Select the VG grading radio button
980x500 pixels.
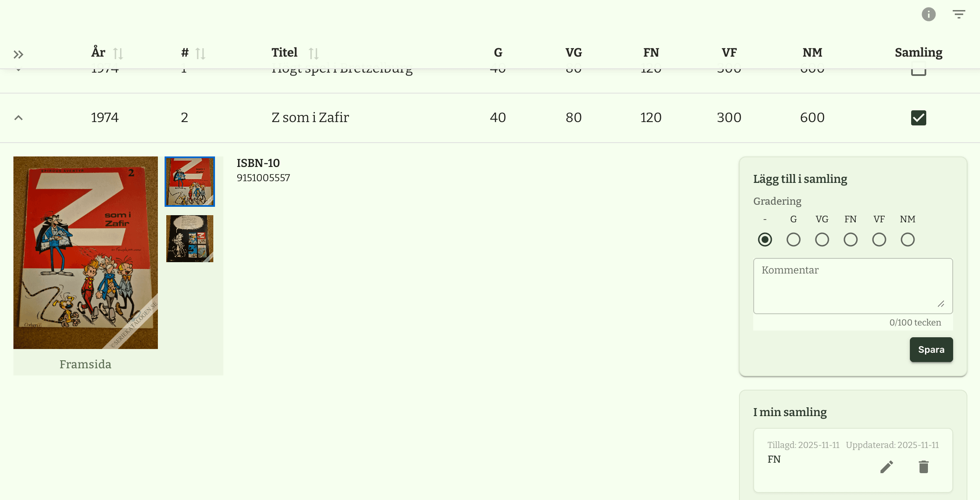pos(822,240)
